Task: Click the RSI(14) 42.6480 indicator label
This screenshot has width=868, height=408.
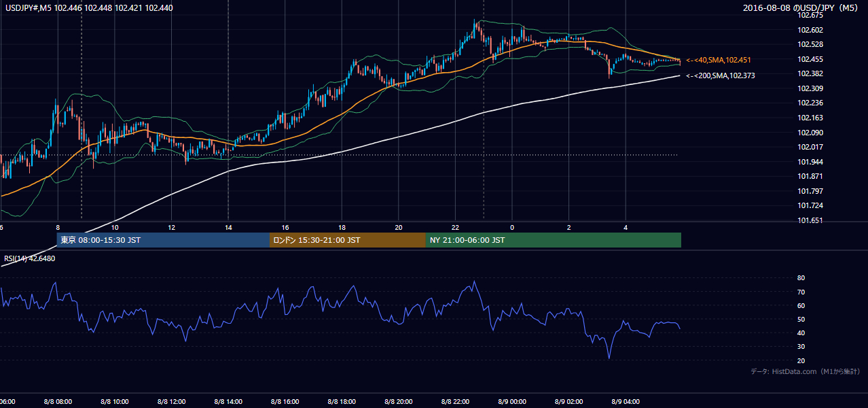Action: pos(29,258)
